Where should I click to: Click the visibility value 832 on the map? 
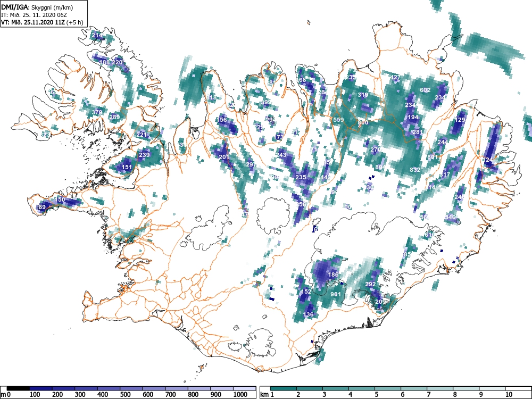pos(415,170)
